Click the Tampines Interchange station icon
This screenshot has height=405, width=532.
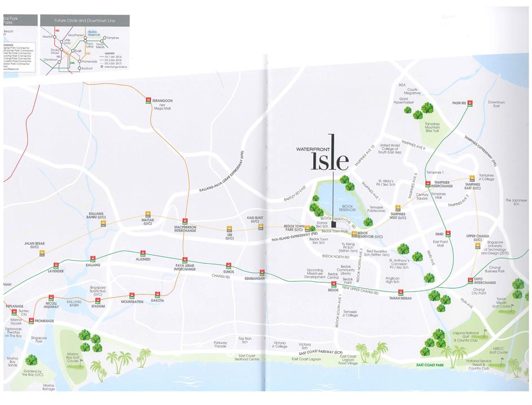pyautogui.click(x=428, y=184)
